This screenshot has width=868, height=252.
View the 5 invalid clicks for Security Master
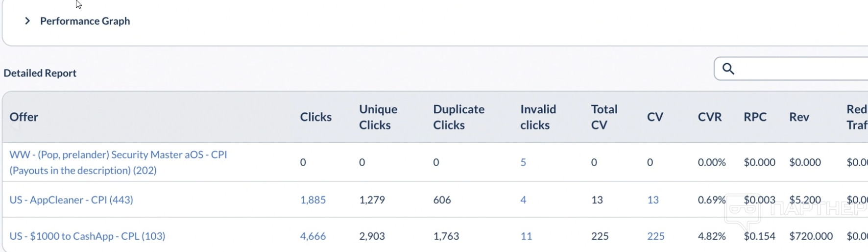[x=523, y=162]
